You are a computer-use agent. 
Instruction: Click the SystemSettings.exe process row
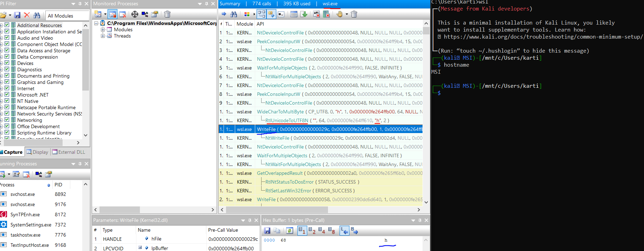click(x=31, y=225)
